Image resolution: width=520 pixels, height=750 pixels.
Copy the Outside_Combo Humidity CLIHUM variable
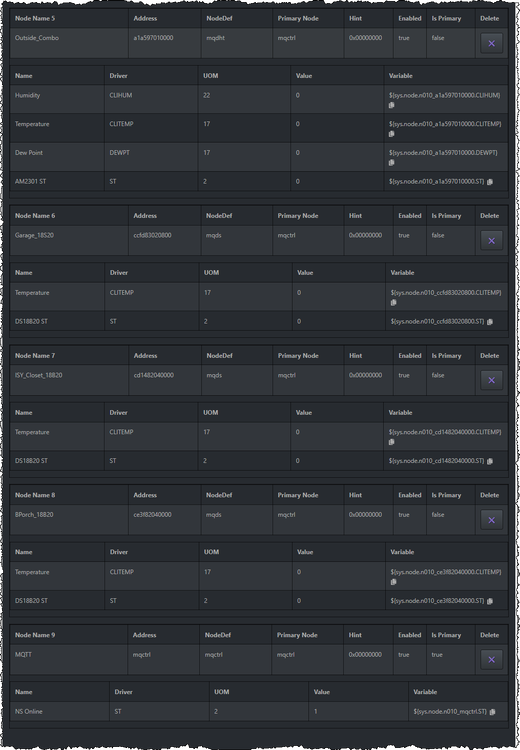click(x=391, y=105)
